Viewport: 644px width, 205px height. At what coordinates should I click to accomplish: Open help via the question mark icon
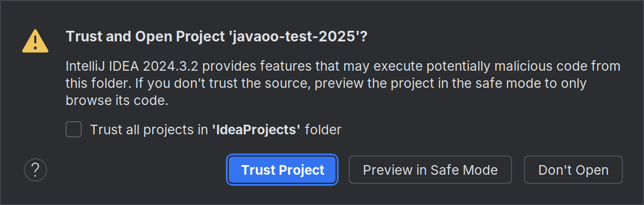(x=35, y=170)
